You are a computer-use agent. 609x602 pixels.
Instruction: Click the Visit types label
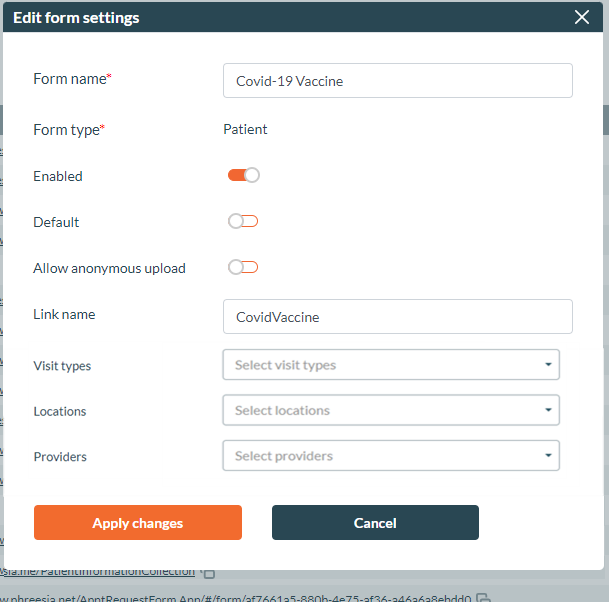(62, 366)
